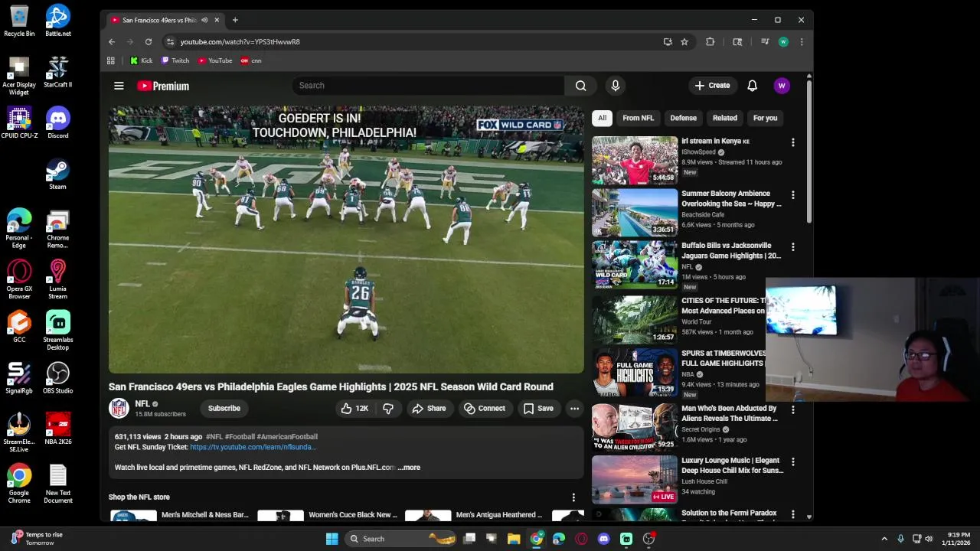Start voice search with microphone icon
This screenshot has height=551, width=980.
click(x=615, y=86)
